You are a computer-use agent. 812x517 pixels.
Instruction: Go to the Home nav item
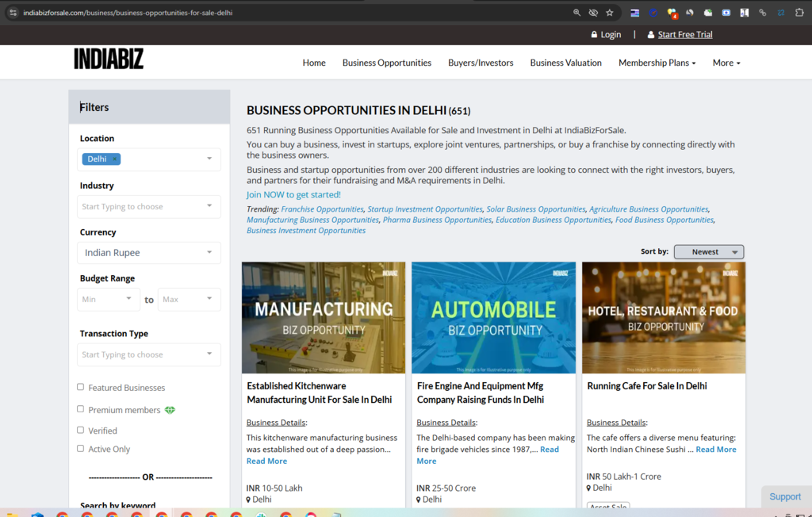point(314,63)
